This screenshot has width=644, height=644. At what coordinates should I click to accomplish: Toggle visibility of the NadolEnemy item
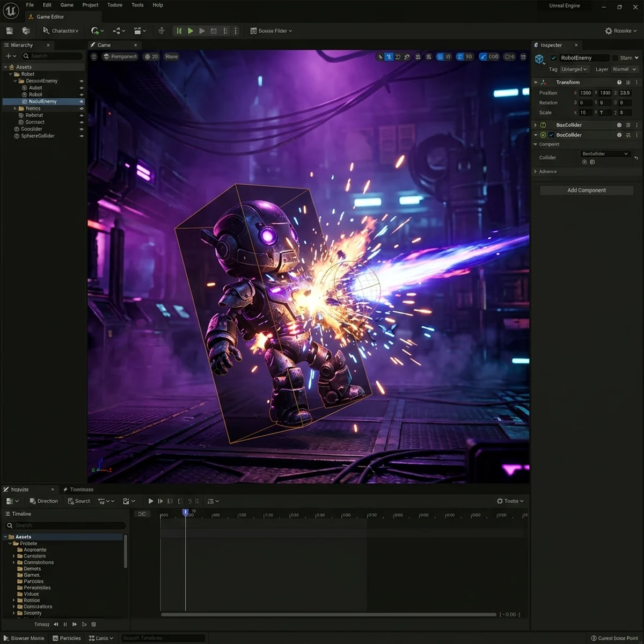point(82,101)
